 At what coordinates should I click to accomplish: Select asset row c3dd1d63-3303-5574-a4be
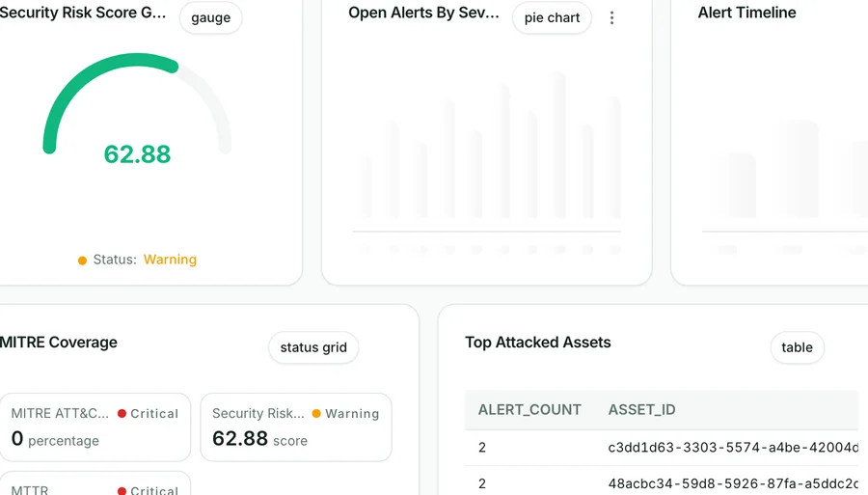click(662, 448)
